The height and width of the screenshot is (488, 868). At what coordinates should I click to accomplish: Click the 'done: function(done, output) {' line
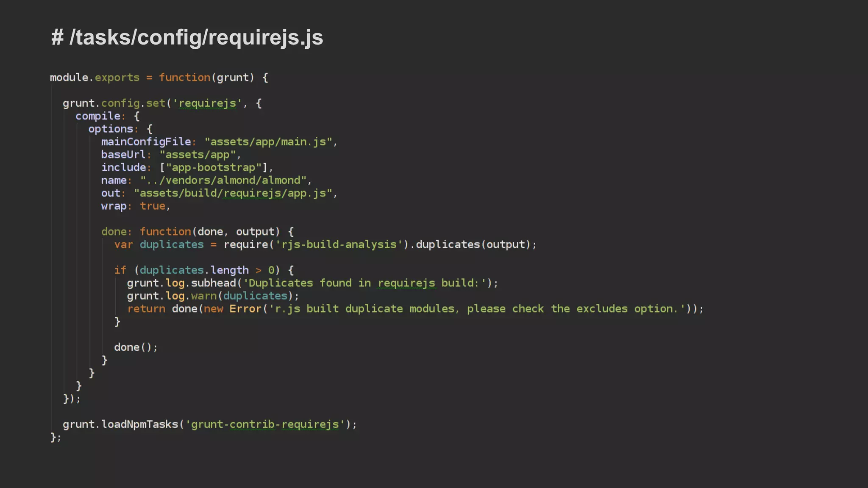(198, 232)
